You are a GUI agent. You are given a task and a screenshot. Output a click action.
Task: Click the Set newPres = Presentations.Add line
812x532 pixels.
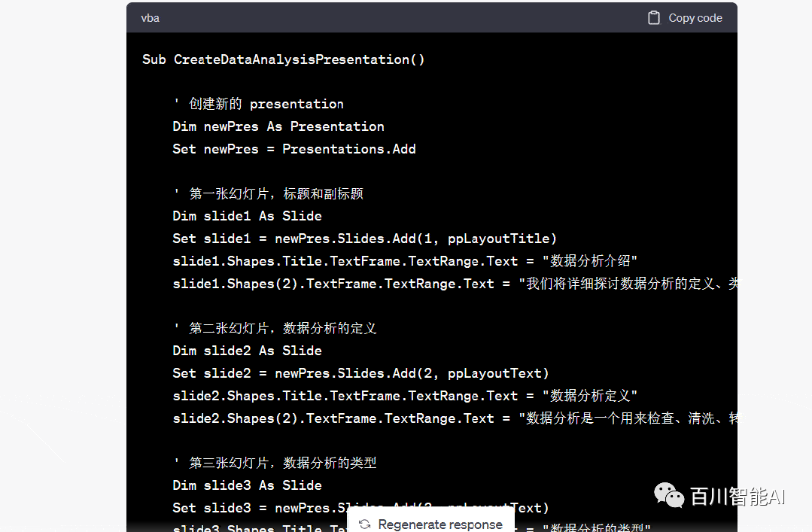pos(293,149)
